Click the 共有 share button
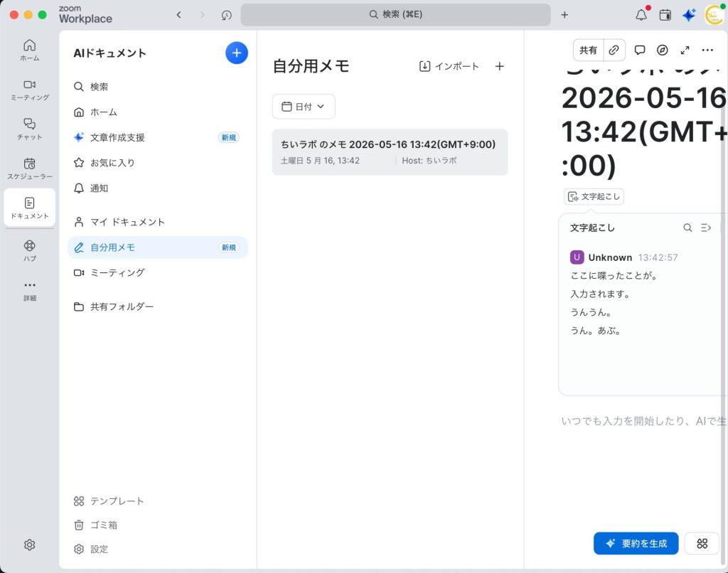 click(588, 50)
